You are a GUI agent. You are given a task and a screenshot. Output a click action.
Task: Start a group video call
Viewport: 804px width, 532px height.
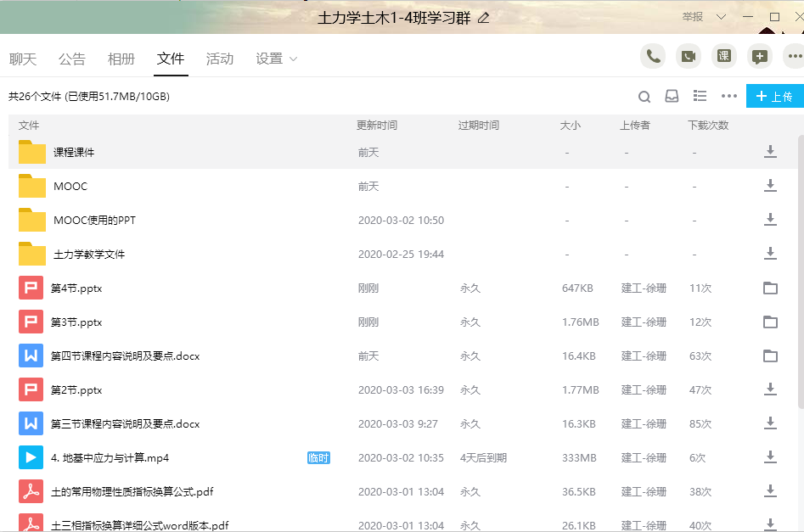688,56
